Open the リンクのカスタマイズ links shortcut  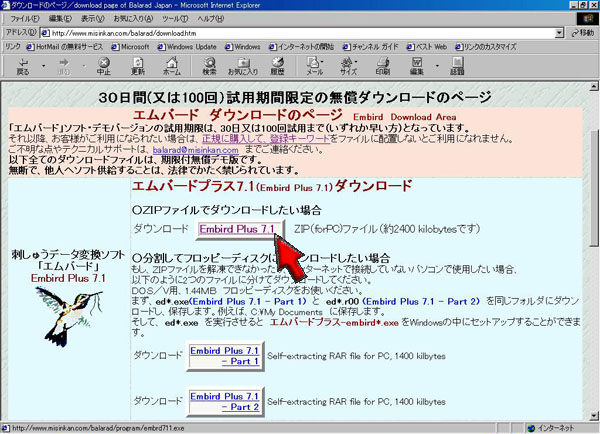coord(486,47)
